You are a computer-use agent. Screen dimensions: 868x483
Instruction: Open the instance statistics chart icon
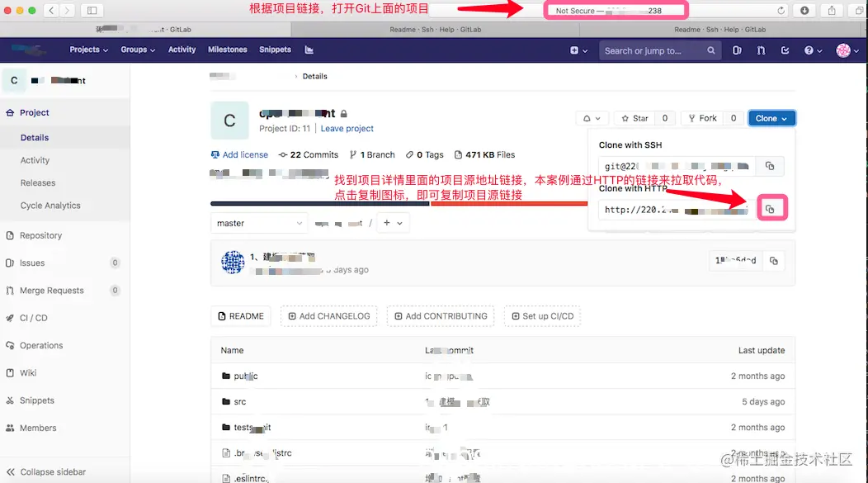(309, 50)
